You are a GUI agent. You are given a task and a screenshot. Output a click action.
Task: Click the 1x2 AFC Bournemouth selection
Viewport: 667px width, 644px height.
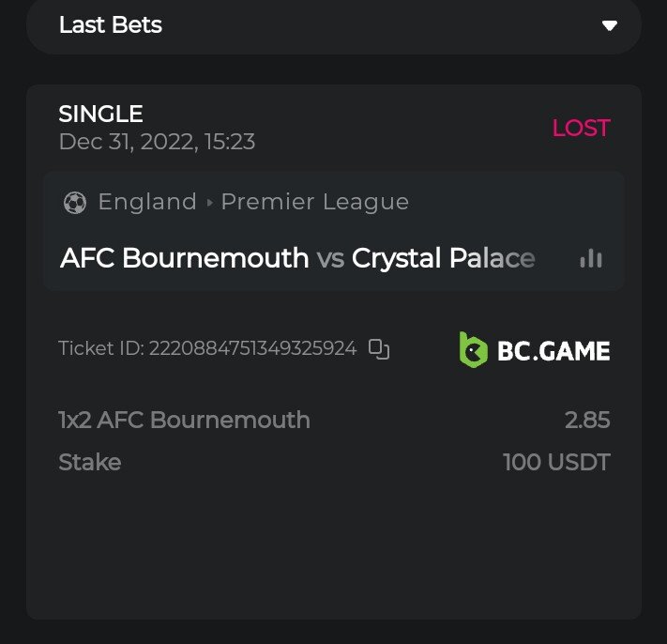(x=184, y=420)
